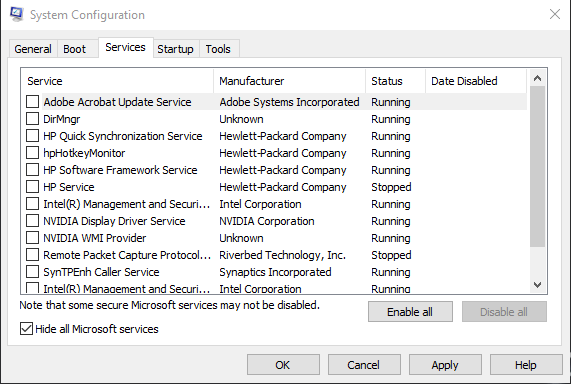Check the Adobe Acrobat Update Service checkbox

pyautogui.click(x=32, y=102)
